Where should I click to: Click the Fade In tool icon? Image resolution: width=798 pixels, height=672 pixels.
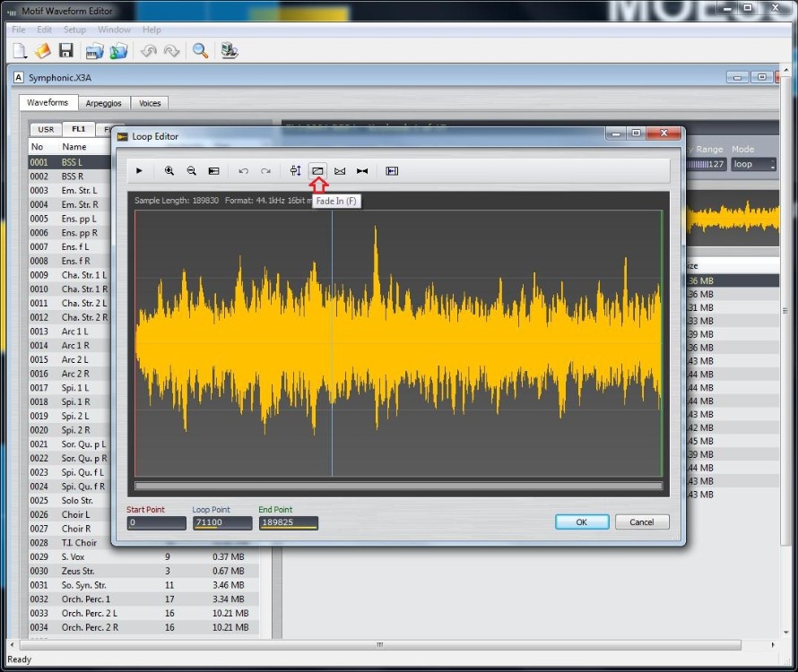317,171
